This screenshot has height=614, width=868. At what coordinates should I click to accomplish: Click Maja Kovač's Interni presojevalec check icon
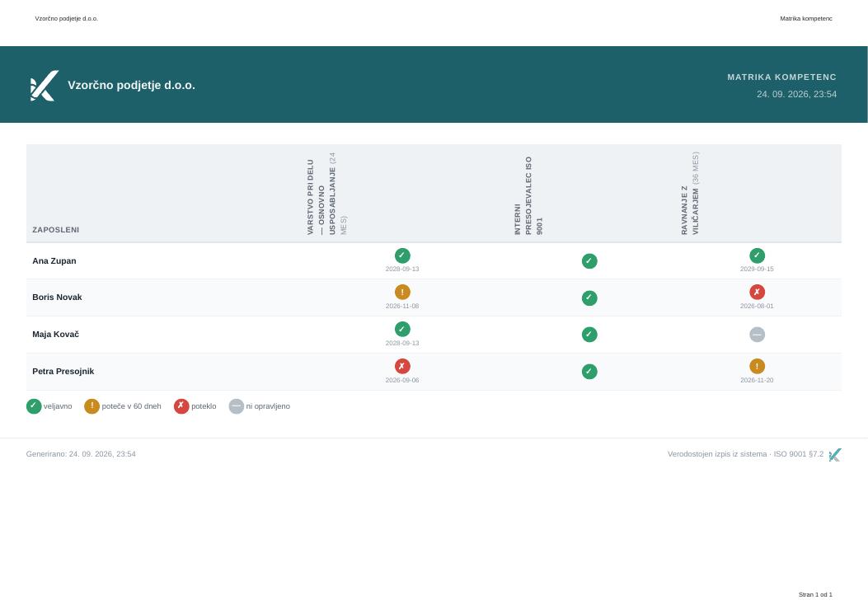589,335
